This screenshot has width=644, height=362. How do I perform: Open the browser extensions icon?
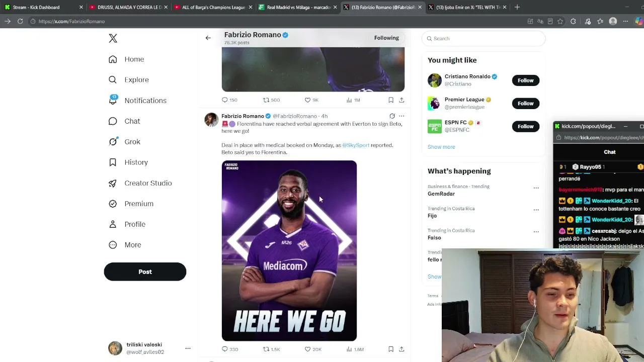(573, 21)
